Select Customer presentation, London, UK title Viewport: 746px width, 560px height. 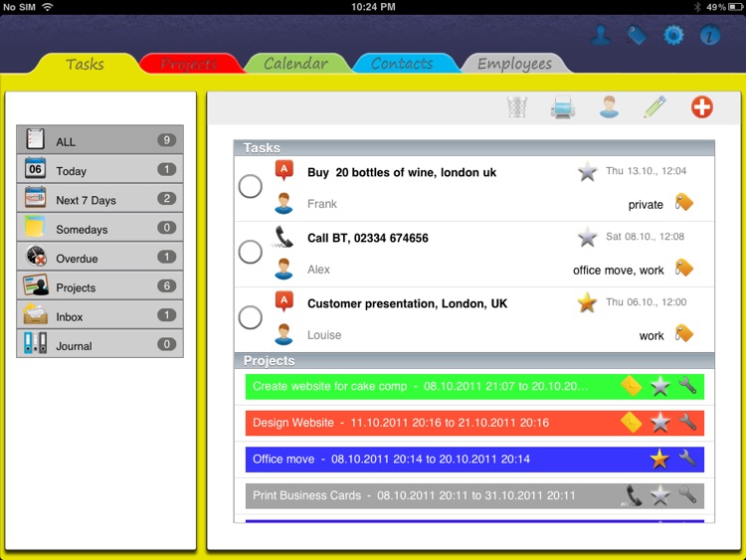tap(407, 303)
